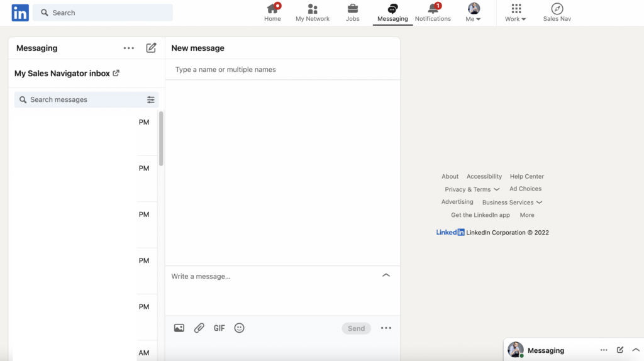
Task: Open the Work apps dropdown
Action: pyautogui.click(x=516, y=12)
